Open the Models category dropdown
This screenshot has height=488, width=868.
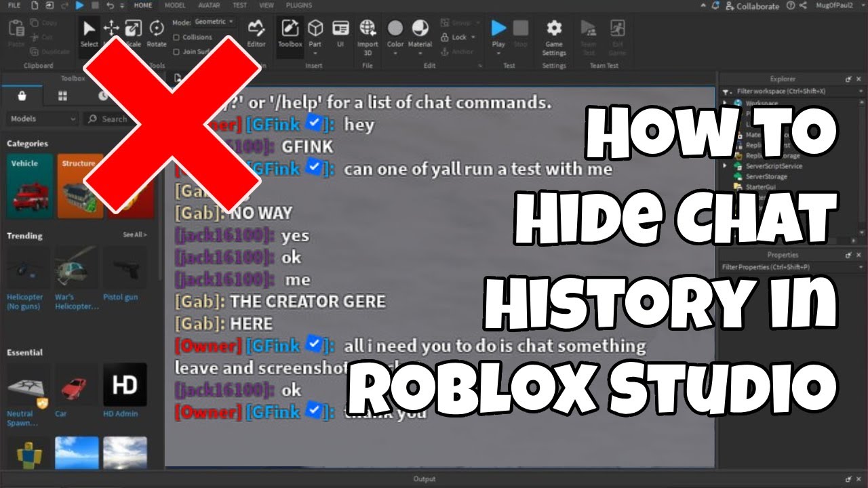coord(43,119)
